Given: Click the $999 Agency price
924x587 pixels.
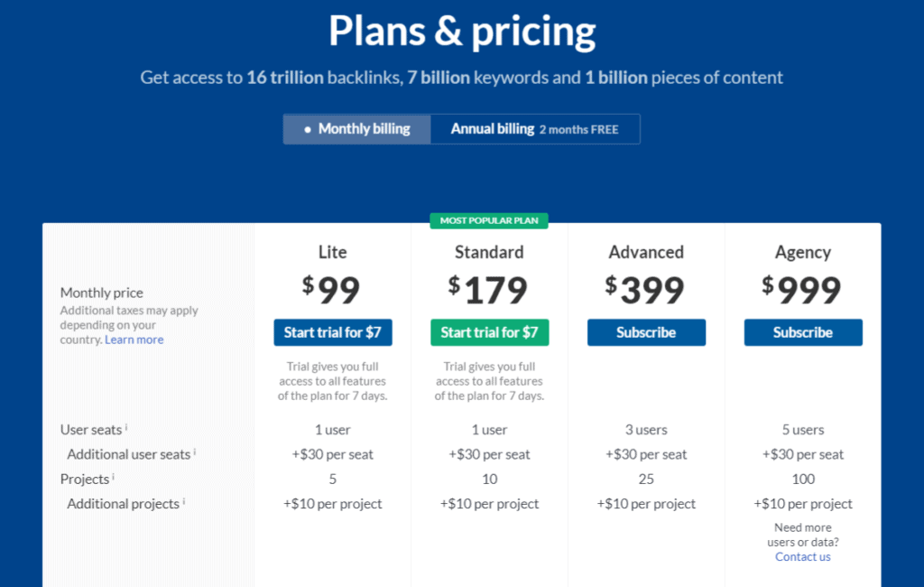Looking at the screenshot, I should (x=801, y=290).
